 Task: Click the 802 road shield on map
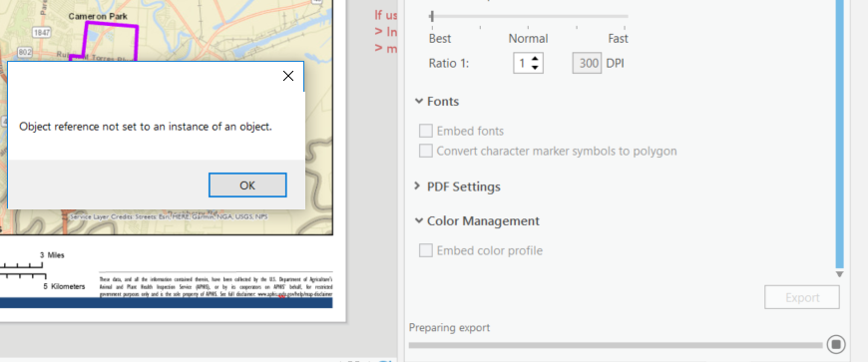(x=24, y=52)
